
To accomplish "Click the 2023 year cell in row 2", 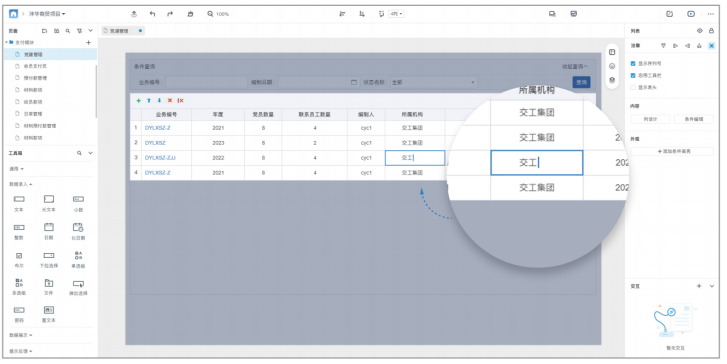I will [x=218, y=143].
